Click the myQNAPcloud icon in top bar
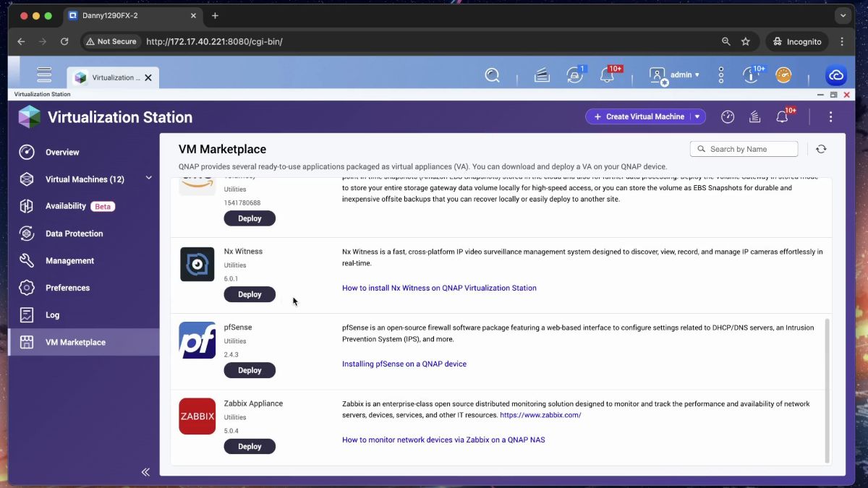Screen dimensions: 868x488 835,76
